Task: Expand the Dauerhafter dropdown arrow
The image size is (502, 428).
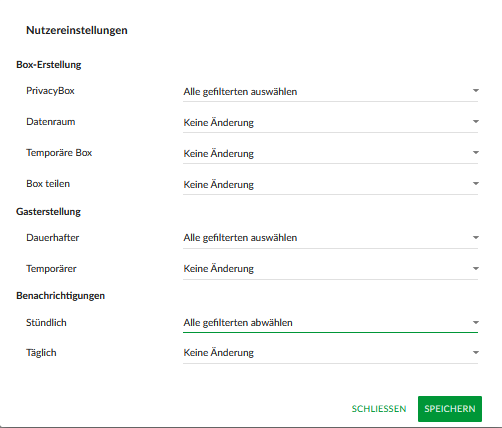Action: coord(476,238)
